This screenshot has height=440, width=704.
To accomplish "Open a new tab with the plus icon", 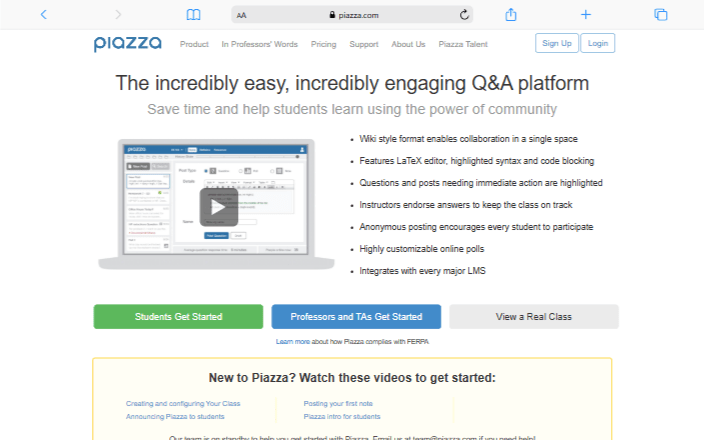I will click(x=585, y=15).
